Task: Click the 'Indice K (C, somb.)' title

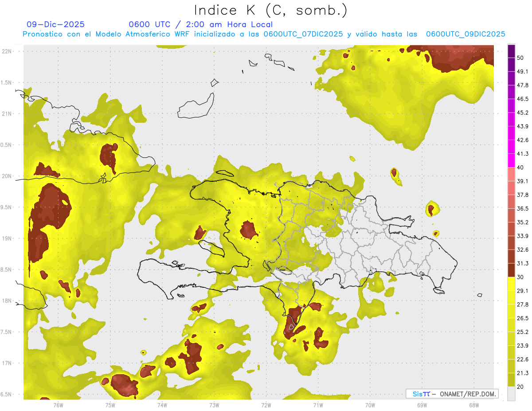Action: [x=271, y=10]
